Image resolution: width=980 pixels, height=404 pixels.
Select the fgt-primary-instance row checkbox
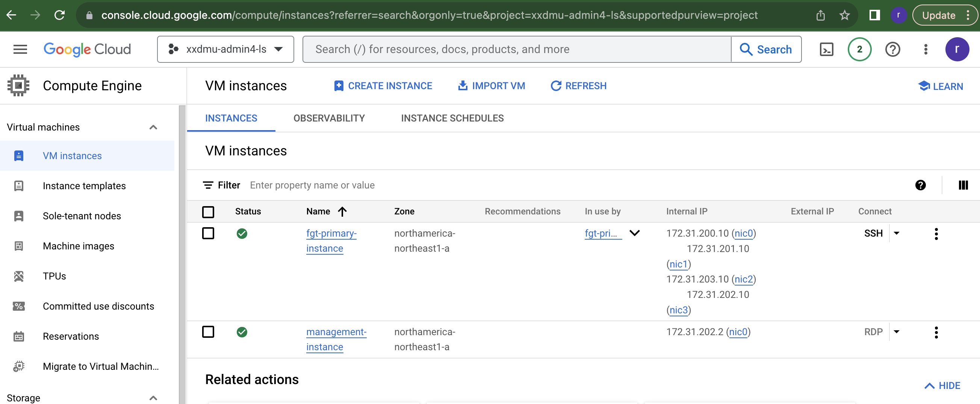tap(208, 234)
